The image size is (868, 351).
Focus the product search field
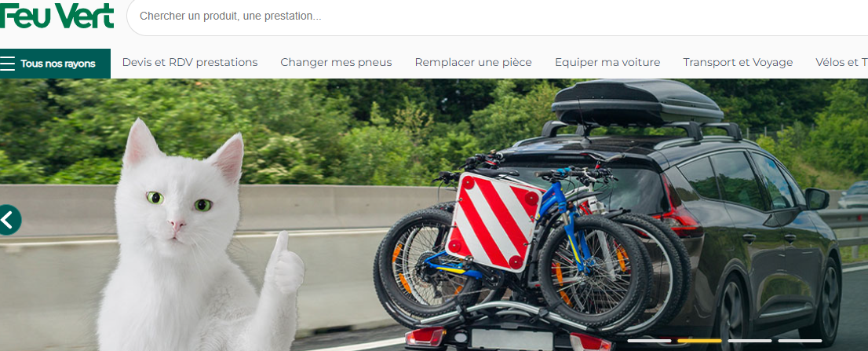pyautogui.click(x=498, y=16)
